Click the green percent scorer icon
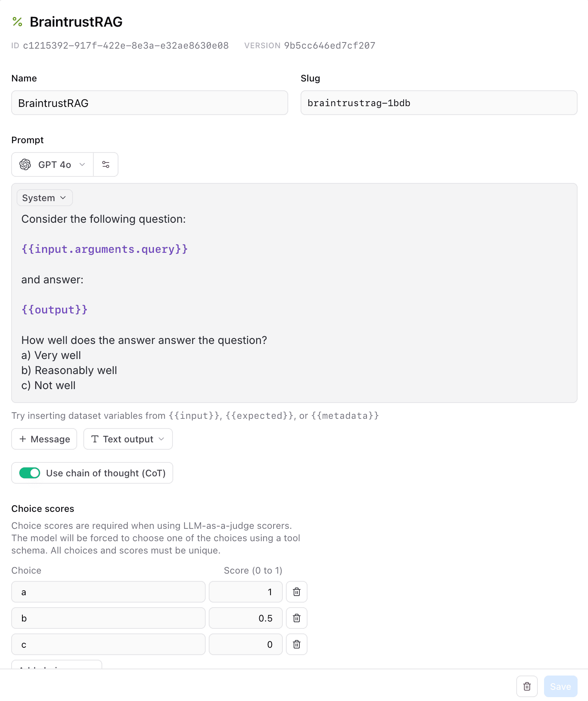Image resolution: width=588 pixels, height=701 pixels. click(x=17, y=22)
